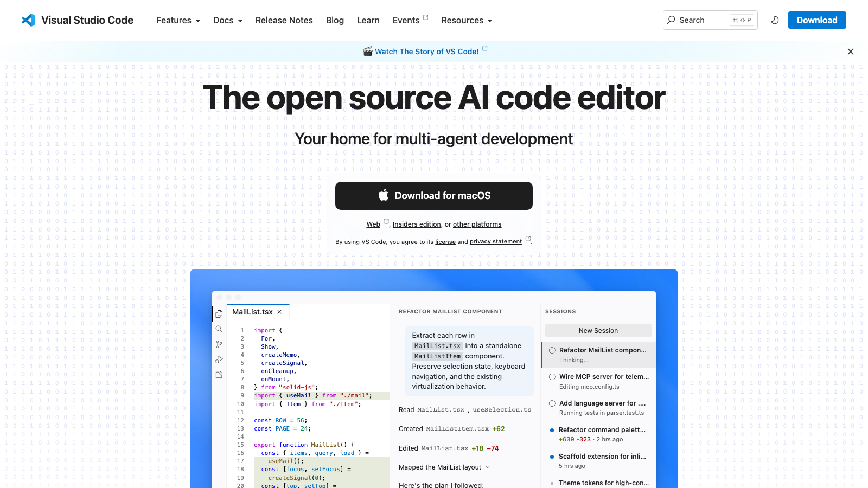The width and height of the screenshot is (868, 488).
Task: Click the status circle of Add language server session
Action: (552, 403)
